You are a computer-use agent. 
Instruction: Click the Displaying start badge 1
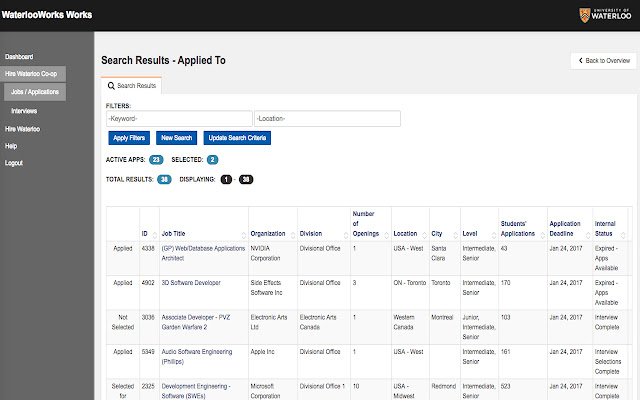226,179
